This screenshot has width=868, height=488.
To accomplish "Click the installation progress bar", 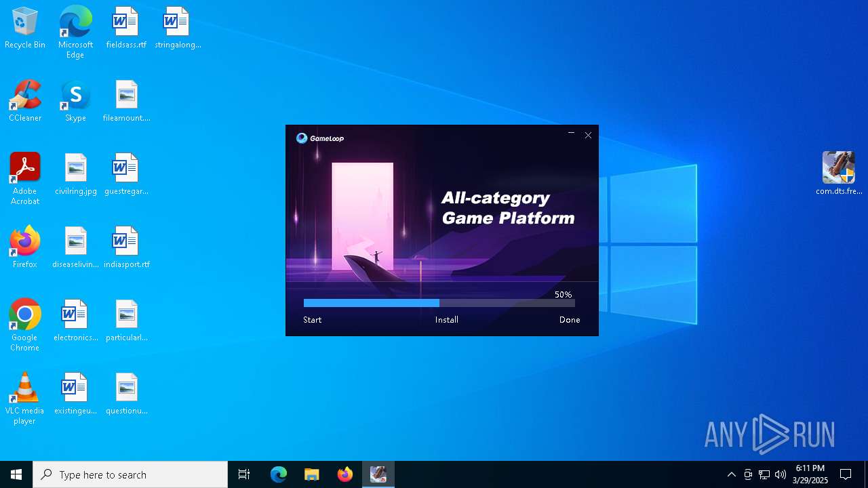I will click(439, 303).
